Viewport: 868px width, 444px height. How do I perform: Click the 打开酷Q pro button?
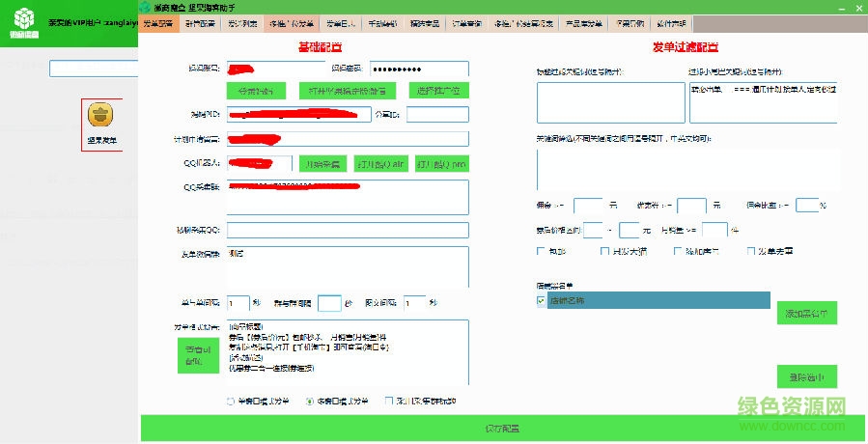pyautogui.click(x=442, y=164)
